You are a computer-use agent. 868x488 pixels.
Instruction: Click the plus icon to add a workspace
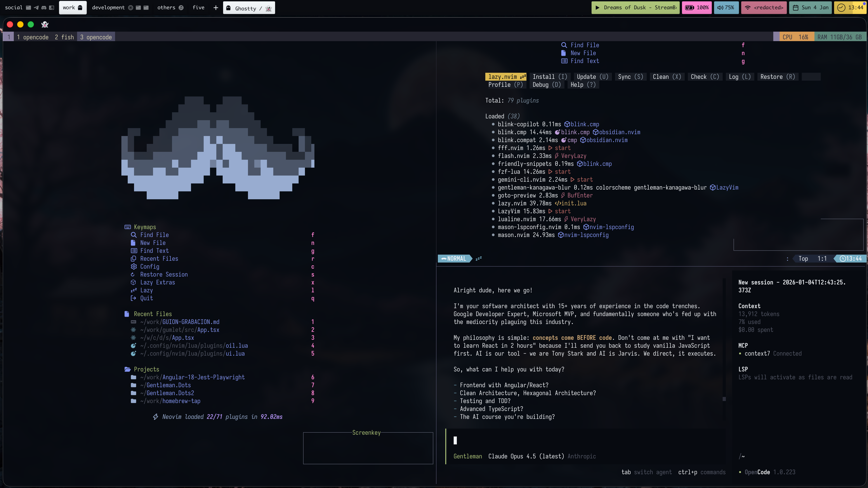coord(216,7)
